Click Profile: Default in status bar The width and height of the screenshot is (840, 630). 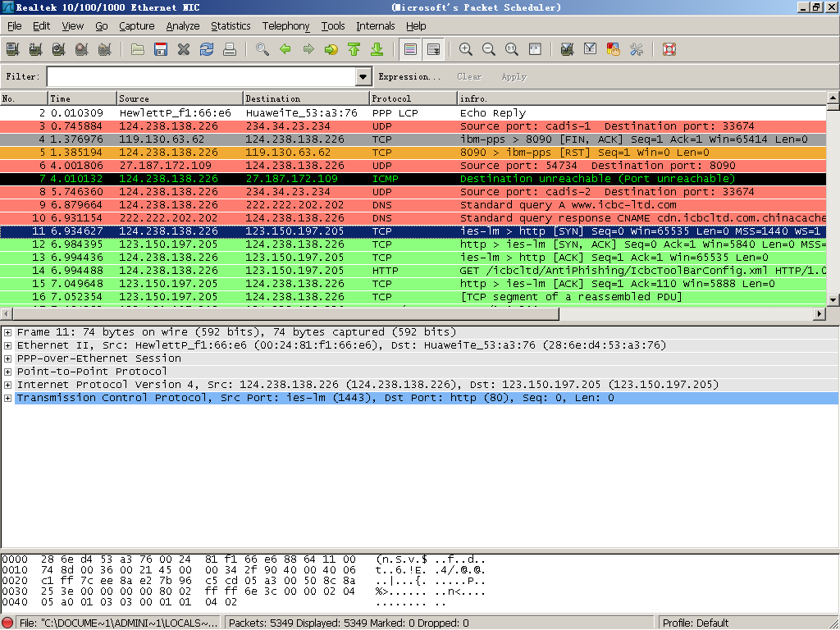click(696, 623)
